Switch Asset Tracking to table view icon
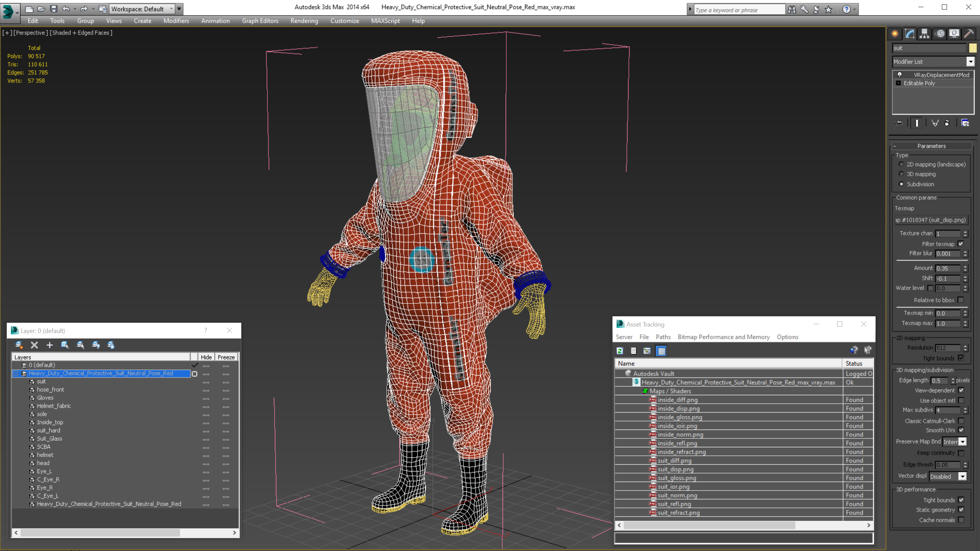The image size is (980, 551). click(661, 351)
